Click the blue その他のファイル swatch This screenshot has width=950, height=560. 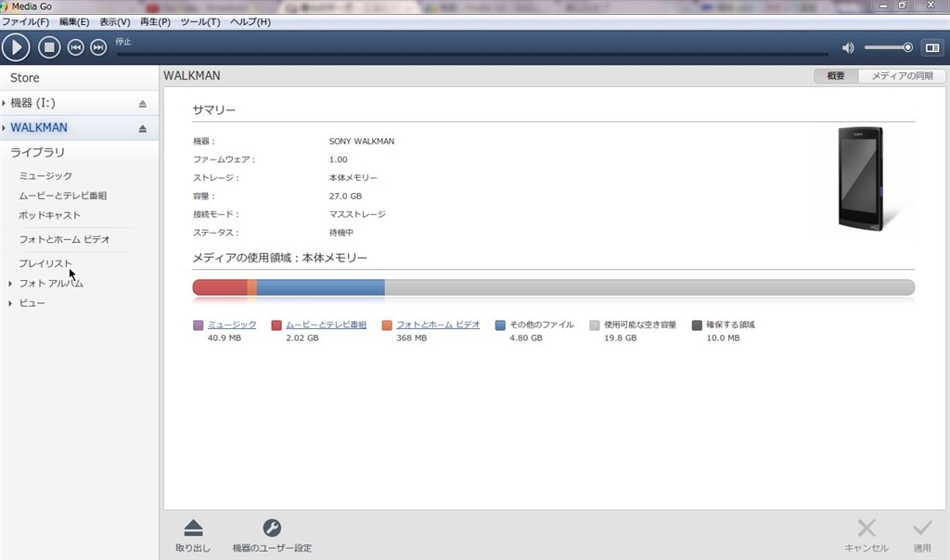click(x=500, y=325)
